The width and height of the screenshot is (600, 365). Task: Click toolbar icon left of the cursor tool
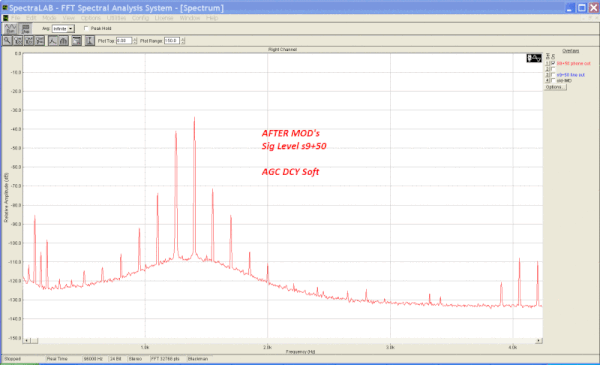click(x=77, y=41)
